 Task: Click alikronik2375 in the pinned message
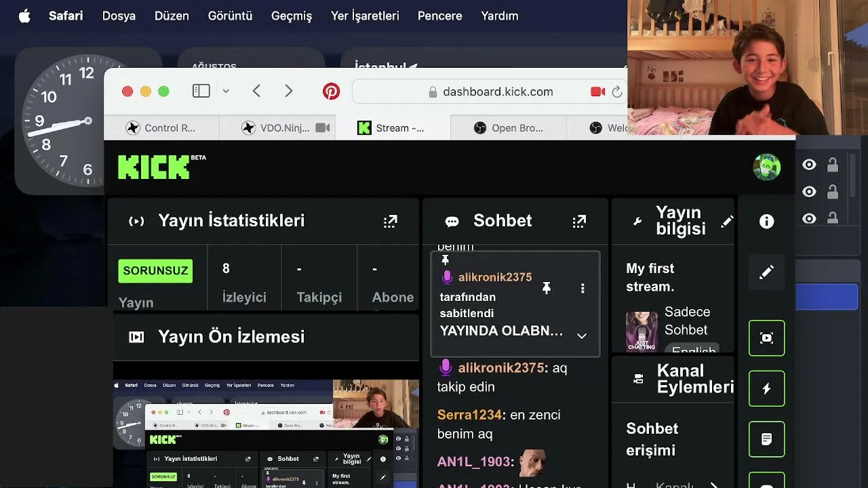[495, 277]
